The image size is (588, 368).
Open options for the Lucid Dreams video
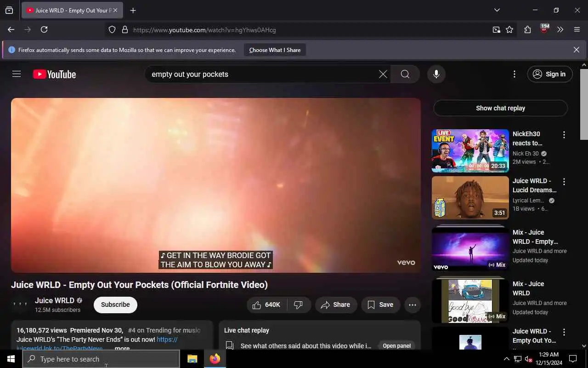click(x=564, y=182)
